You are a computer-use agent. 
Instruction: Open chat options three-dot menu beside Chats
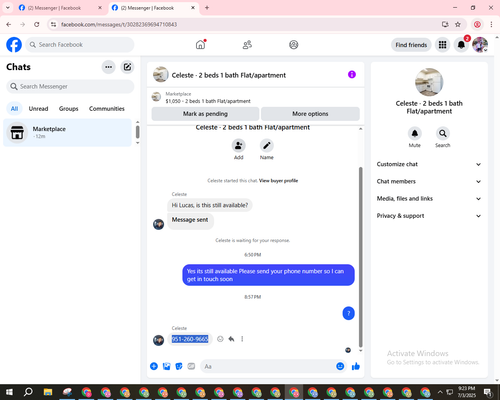108,67
